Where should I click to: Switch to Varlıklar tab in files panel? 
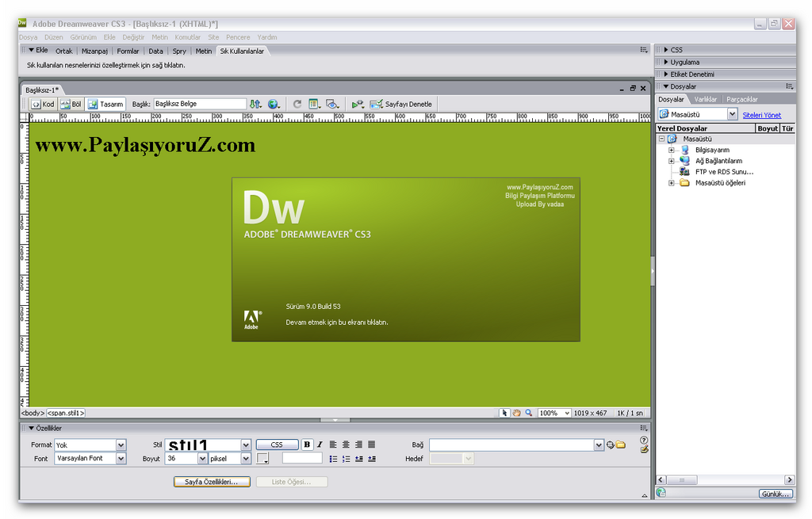pos(705,99)
